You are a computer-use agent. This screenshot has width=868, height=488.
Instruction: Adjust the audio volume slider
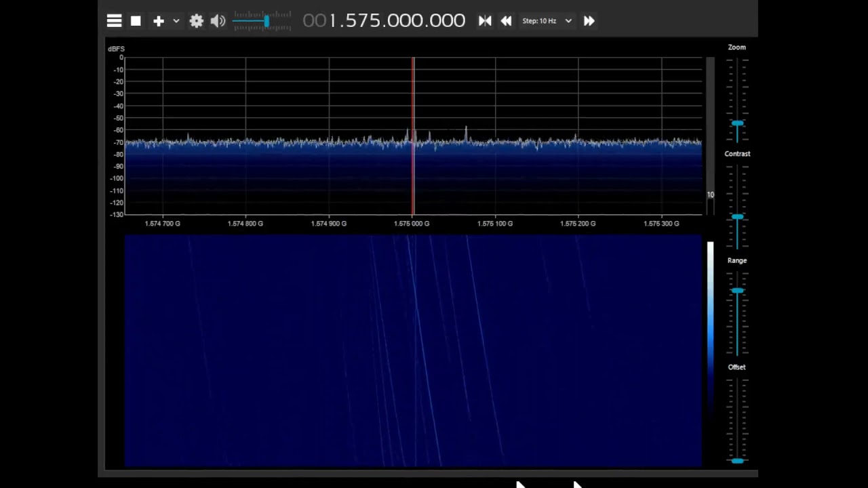coord(262,22)
